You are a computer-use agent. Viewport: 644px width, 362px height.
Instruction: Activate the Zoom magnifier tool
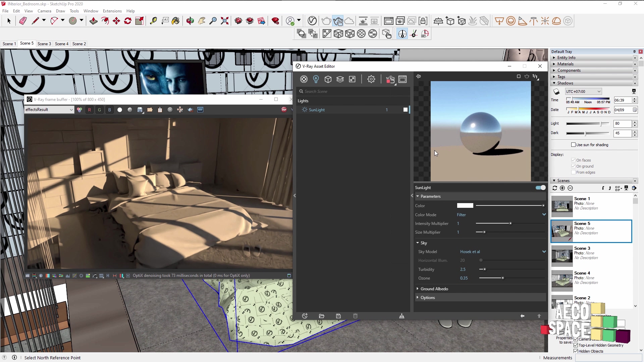tap(213, 21)
